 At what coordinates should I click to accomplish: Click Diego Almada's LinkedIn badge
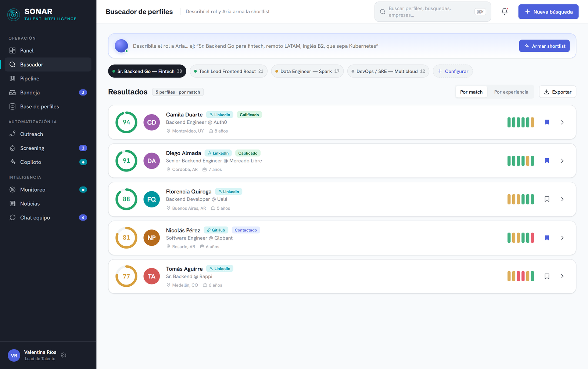tap(218, 153)
